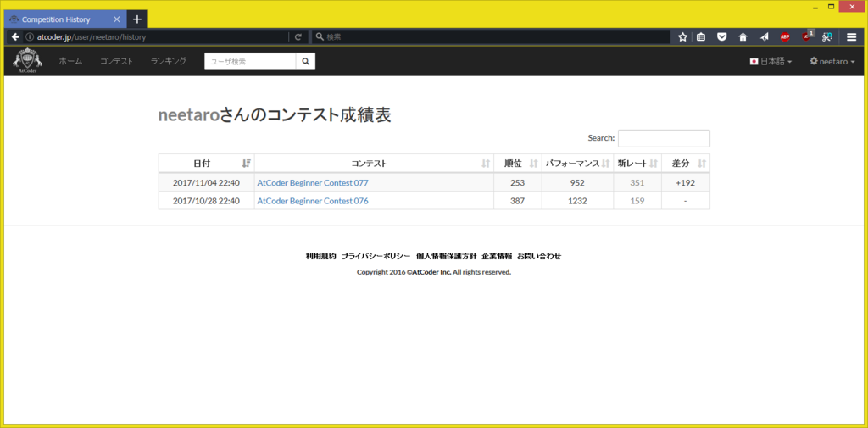Click the ユーザ検索 input field
This screenshot has height=428, width=868.
click(x=250, y=62)
